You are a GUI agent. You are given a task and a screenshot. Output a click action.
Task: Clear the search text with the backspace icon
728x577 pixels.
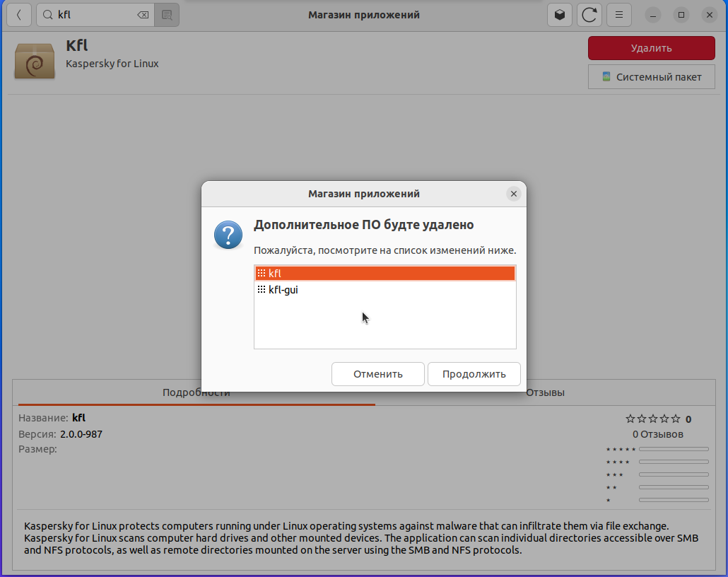tap(143, 15)
